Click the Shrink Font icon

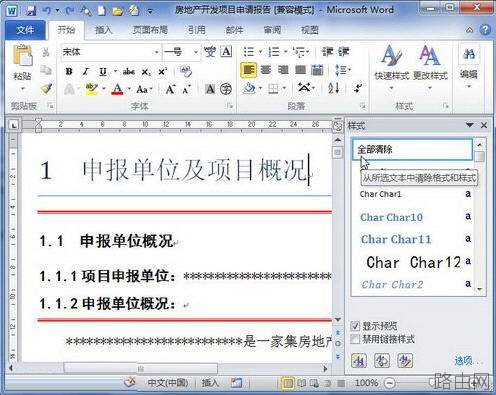186,89
